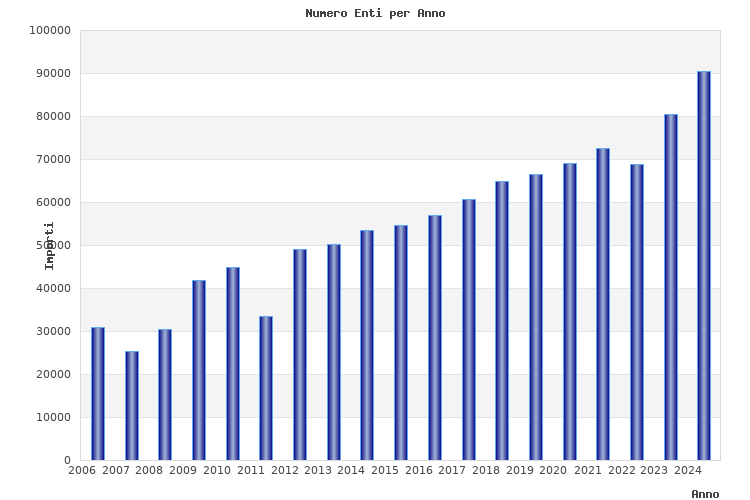The width and height of the screenshot is (750, 500).
Task: Select the 2013 bar
Action: pos(334,352)
